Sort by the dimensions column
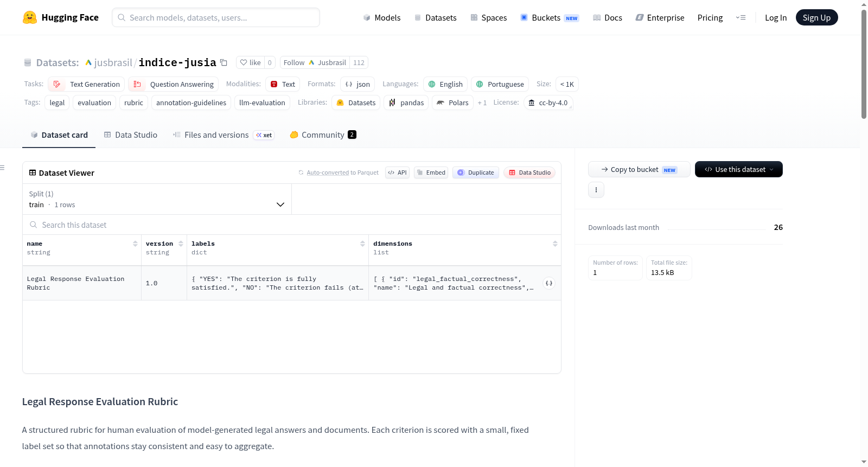The width and height of the screenshot is (868, 467). pos(555,244)
